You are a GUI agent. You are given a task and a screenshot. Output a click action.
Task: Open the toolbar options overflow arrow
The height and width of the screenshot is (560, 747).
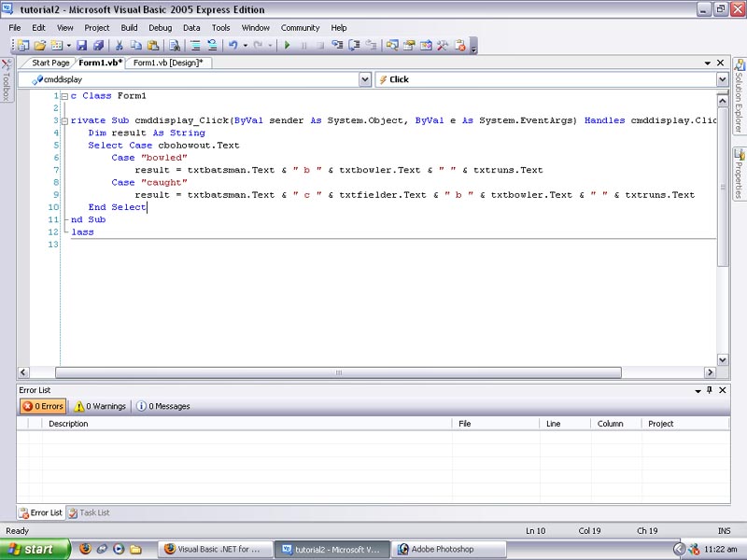coord(473,46)
